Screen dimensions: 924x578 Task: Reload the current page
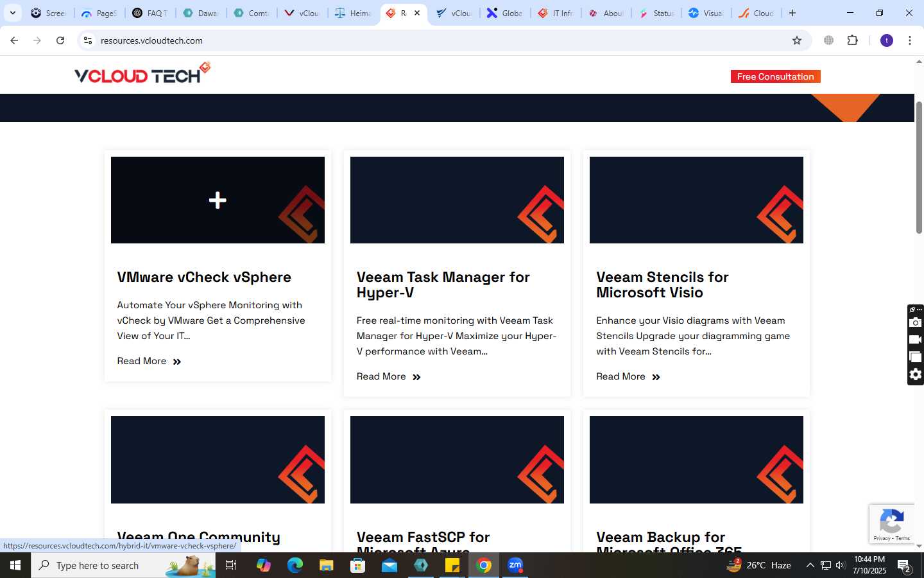click(60, 40)
